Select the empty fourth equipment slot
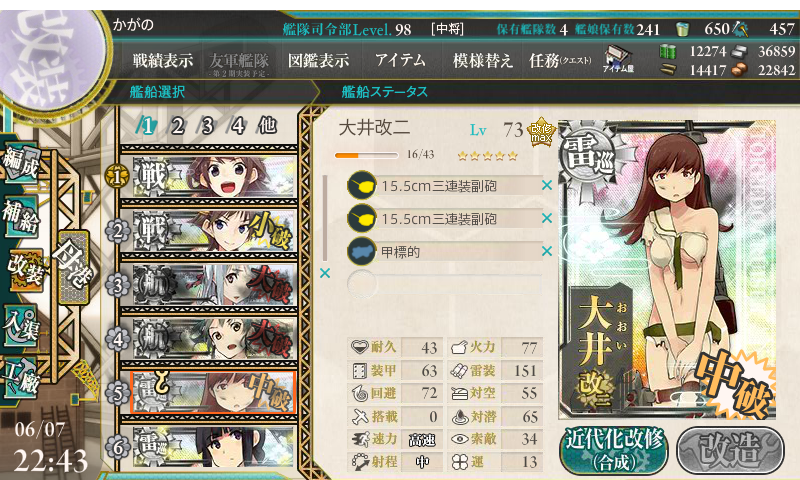The width and height of the screenshot is (800, 480). click(444, 284)
